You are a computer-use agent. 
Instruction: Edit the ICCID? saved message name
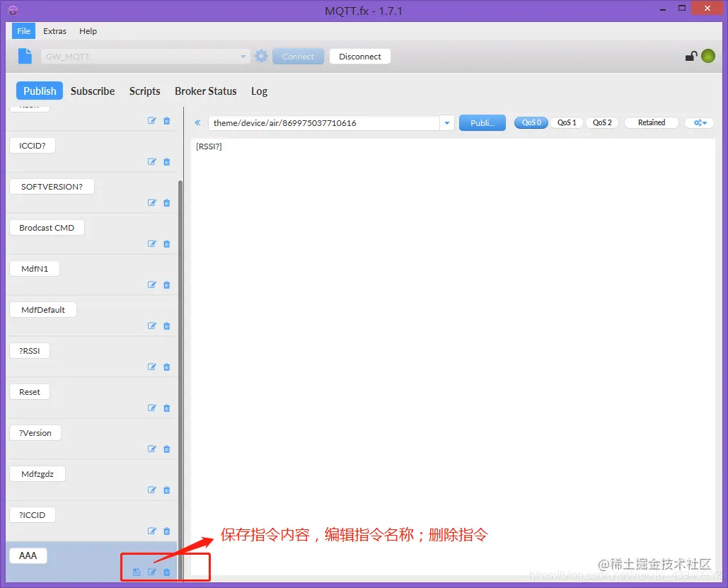(152, 161)
